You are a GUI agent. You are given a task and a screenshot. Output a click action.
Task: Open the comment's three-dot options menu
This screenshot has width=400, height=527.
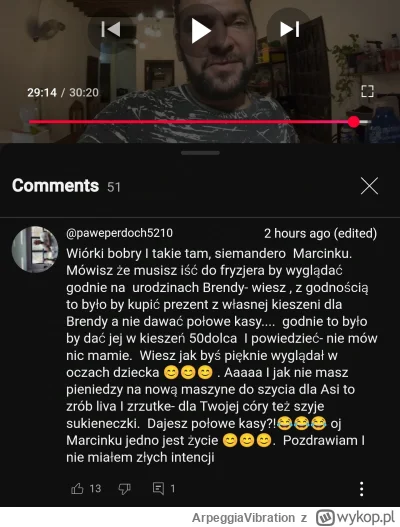click(362, 489)
